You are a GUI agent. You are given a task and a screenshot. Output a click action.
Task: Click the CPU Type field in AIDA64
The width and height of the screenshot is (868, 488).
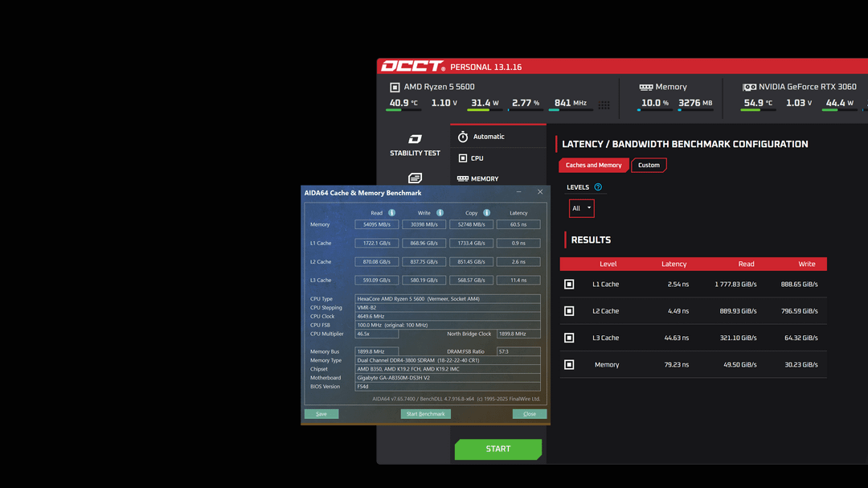pyautogui.click(x=448, y=298)
